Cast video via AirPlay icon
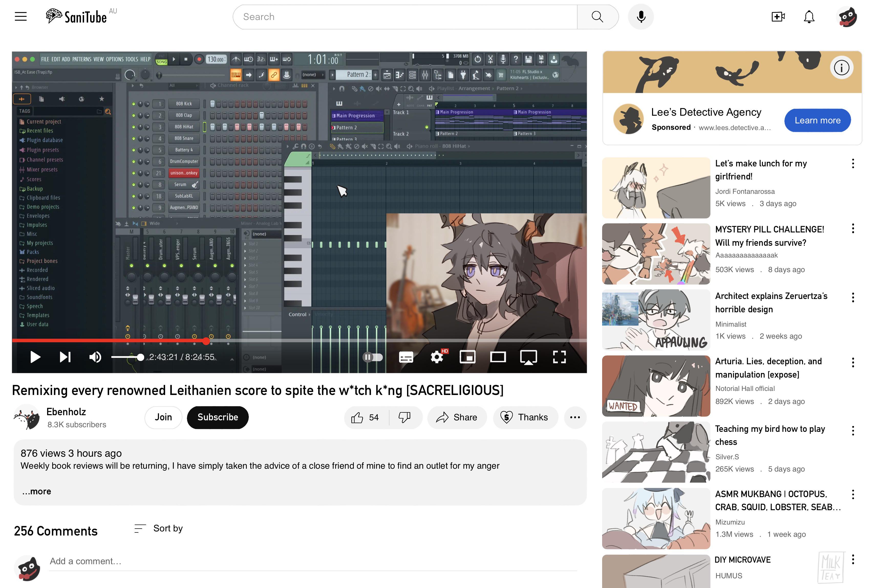This screenshot has height=588, width=874. click(x=528, y=357)
